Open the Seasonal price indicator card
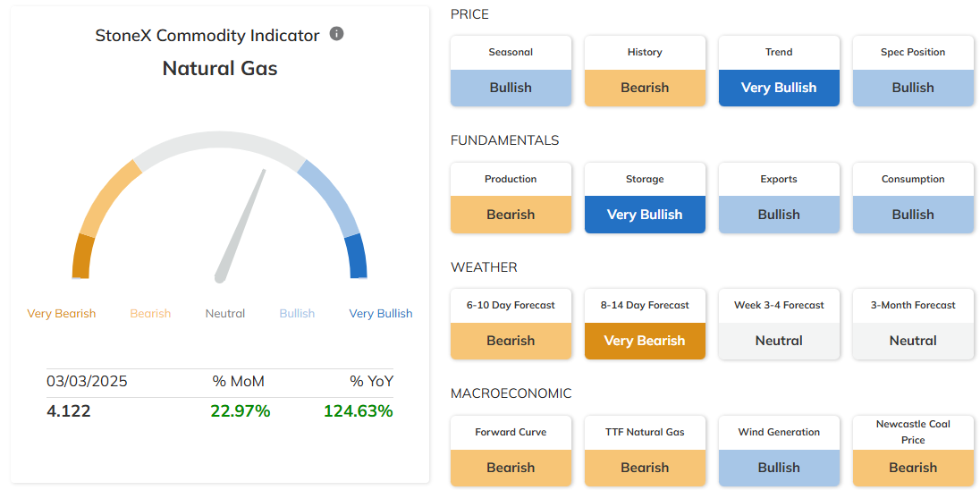This screenshot has height=490, width=980. (x=511, y=71)
